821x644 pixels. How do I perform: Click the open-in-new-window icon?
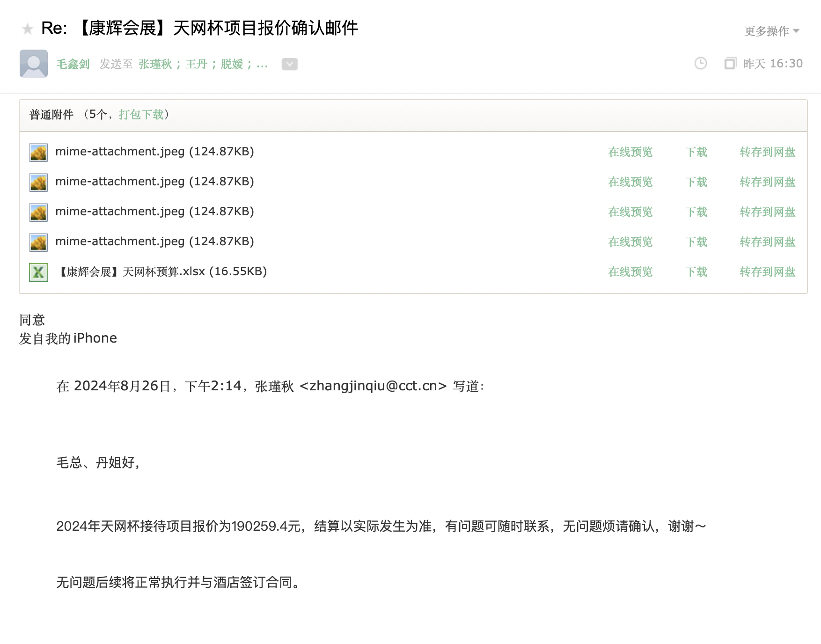(730, 64)
